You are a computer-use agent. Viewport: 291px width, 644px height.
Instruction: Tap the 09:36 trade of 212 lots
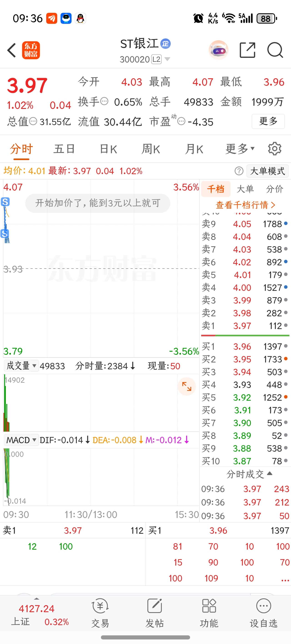(245, 503)
